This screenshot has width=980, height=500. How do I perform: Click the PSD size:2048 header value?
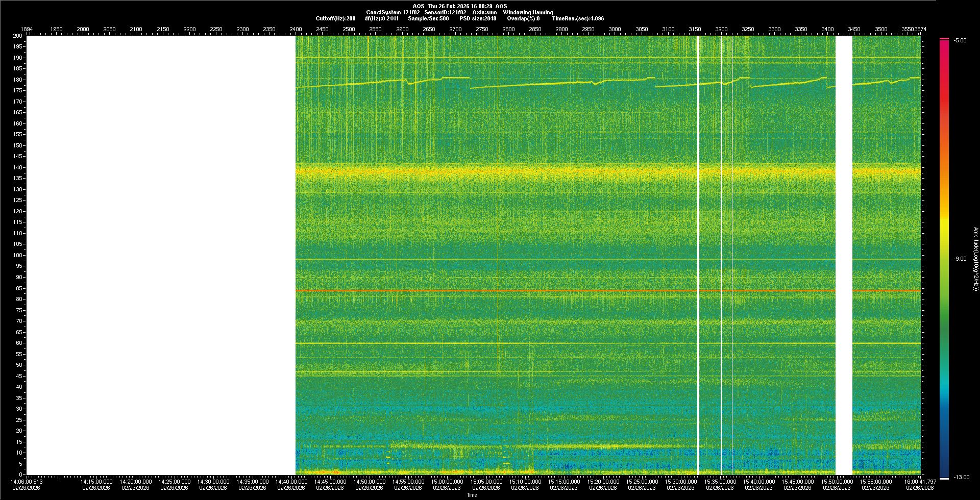477,18
